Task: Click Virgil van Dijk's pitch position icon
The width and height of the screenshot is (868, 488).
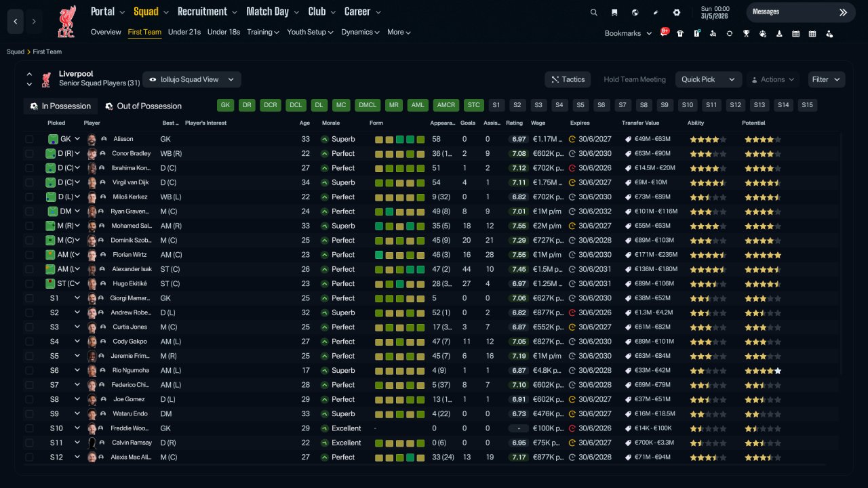Action: pos(52,182)
